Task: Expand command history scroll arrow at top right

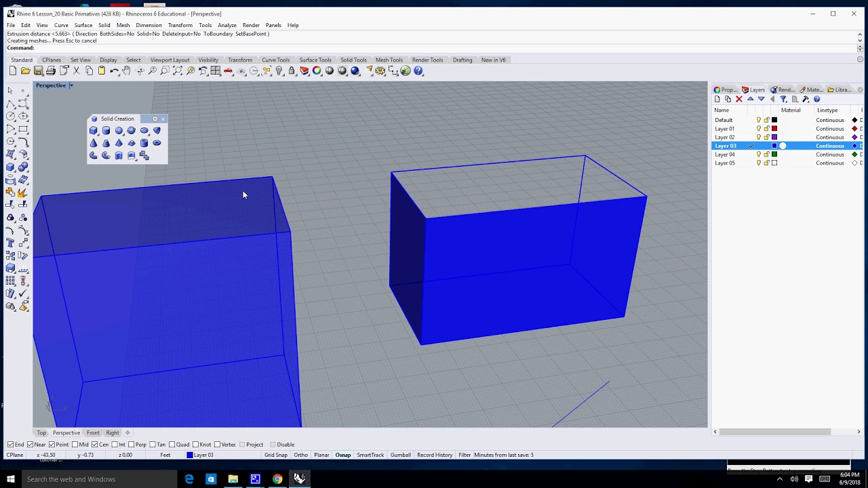Action: 860,34
